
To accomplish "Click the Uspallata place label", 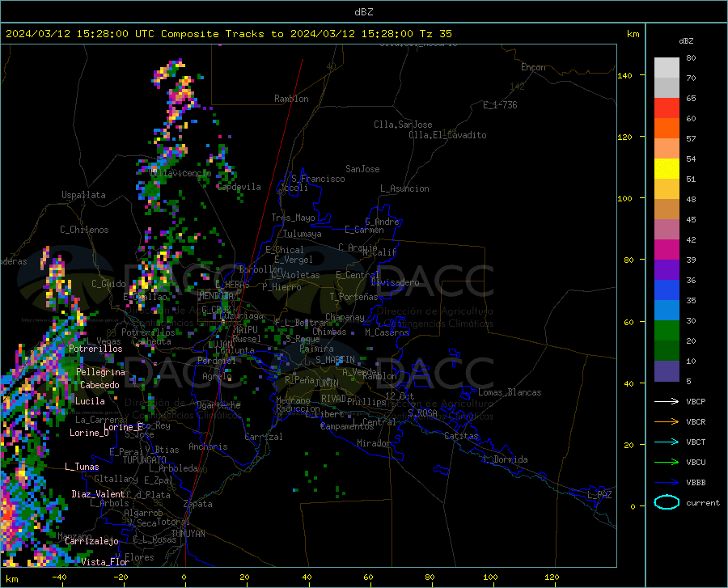I will 83,195.
